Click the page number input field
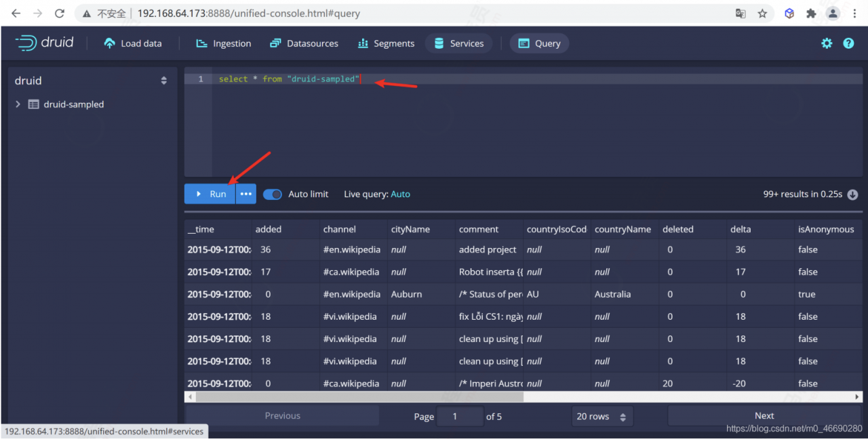The height and width of the screenshot is (439, 868). pos(460,416)
